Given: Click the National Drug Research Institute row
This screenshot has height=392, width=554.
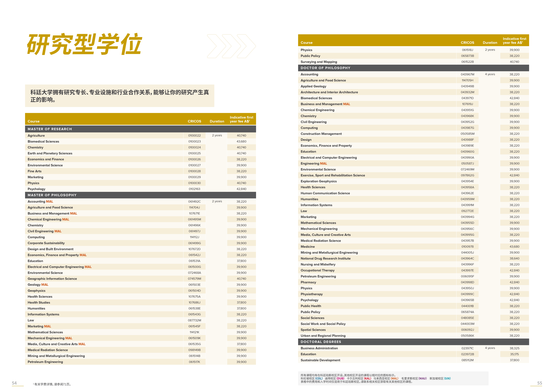Looking at the screenshot, I should click(326, 258).
